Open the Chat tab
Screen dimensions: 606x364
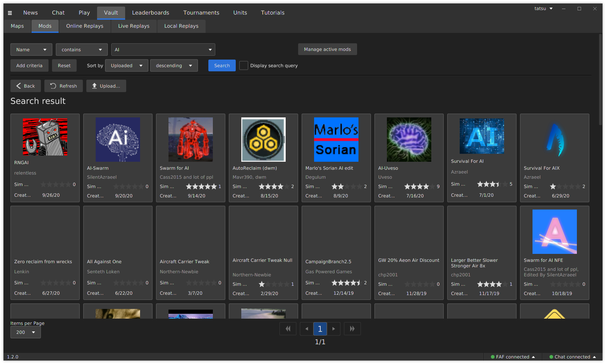58,13
